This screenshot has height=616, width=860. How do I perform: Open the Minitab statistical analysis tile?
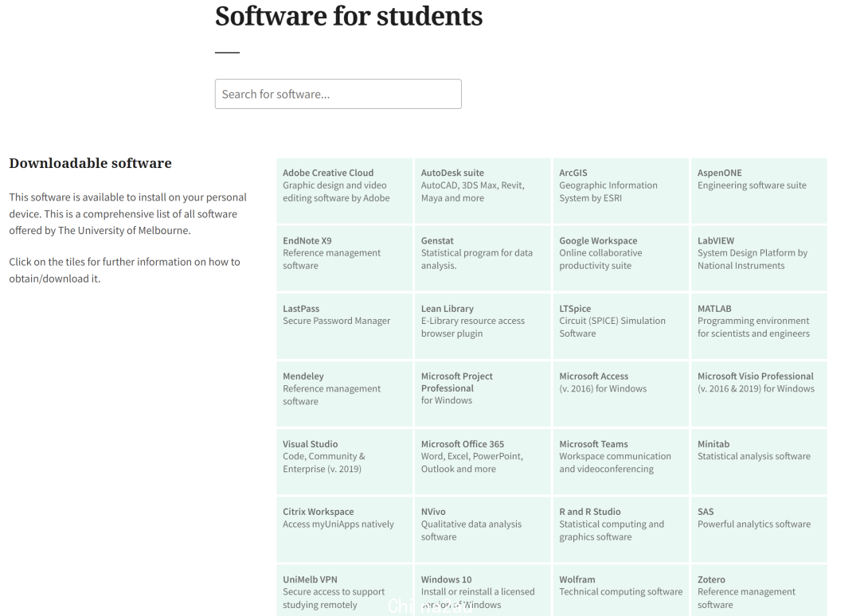[759, 462]
